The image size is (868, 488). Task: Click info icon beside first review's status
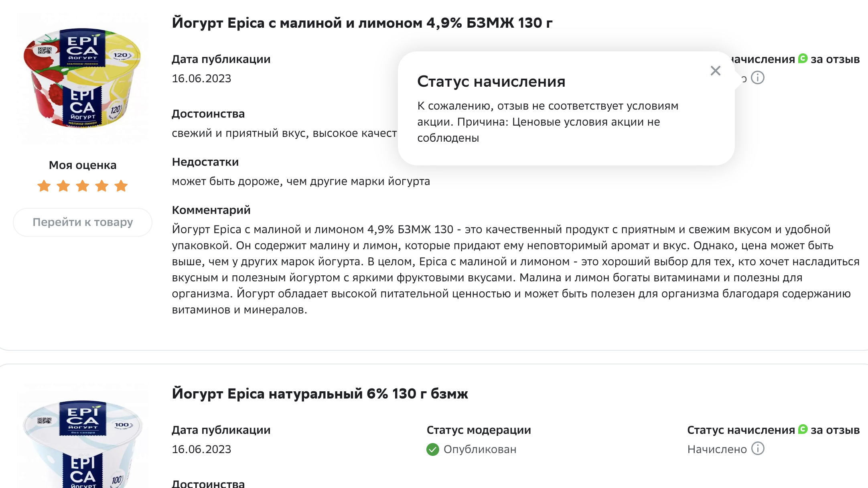tap(757, 77)
